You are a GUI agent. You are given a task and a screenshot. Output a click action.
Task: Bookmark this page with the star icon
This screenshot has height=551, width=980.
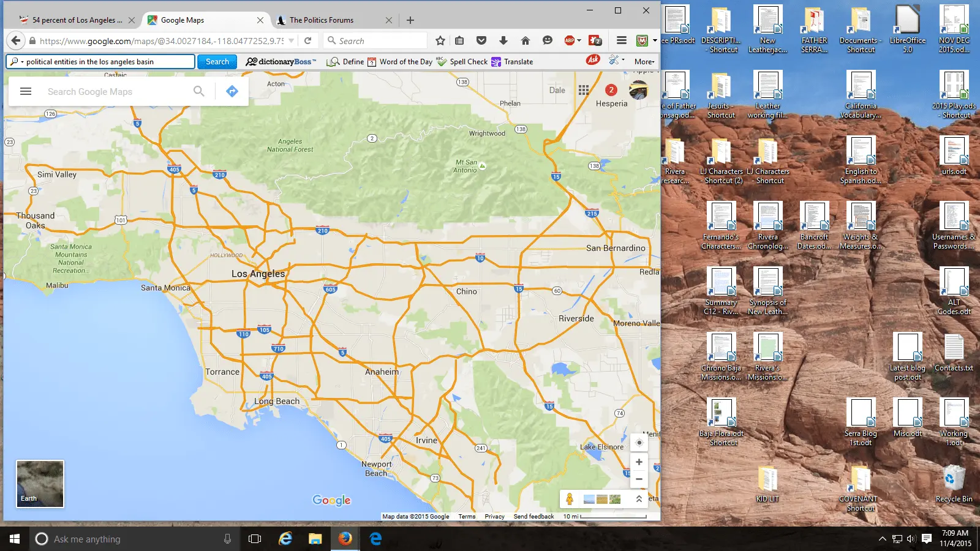pyautogui.click(x=440, y=40)
